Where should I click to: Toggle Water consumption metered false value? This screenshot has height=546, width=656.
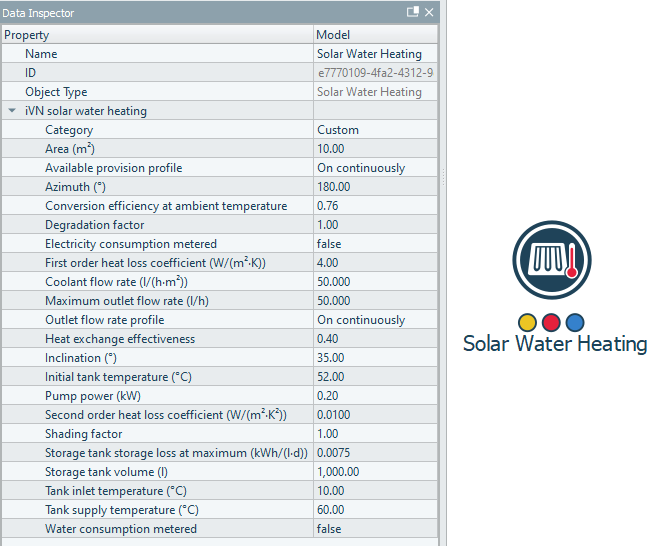point(376,529)
